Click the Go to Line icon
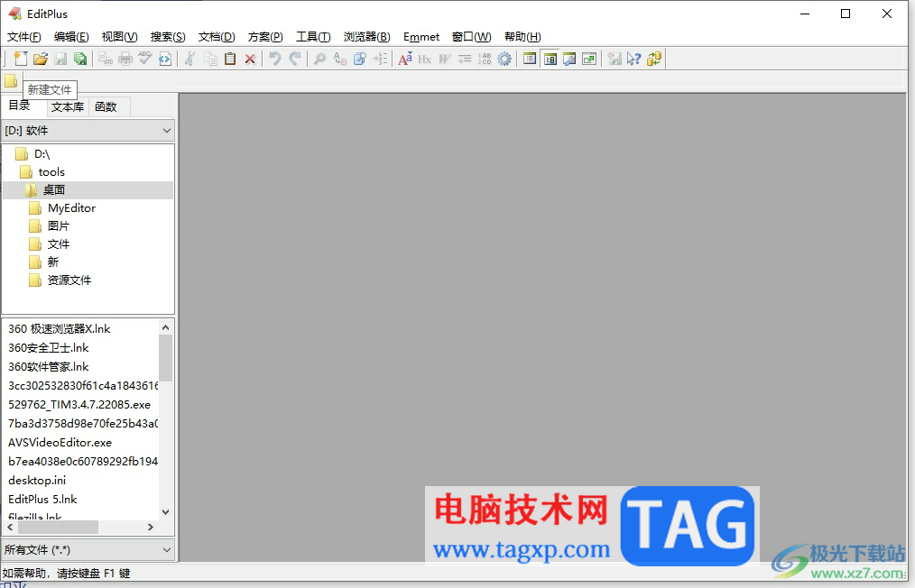This screenshot has height=588, width=915. pyautogui.click(x=380, y=59)
